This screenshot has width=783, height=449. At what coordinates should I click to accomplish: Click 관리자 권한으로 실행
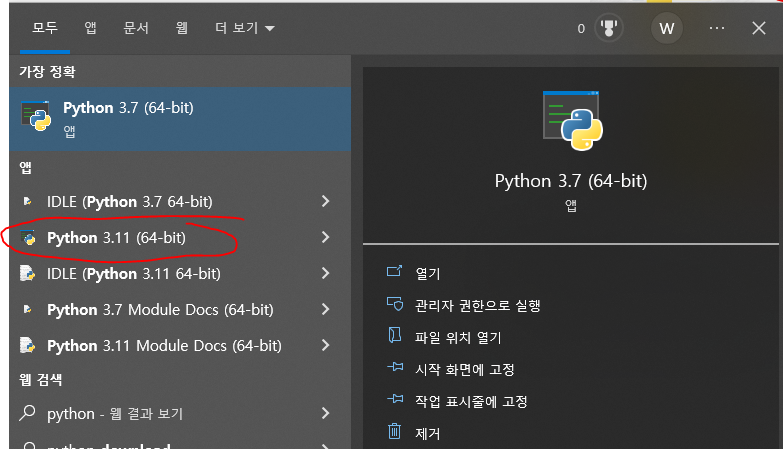[x=478, y=306]
